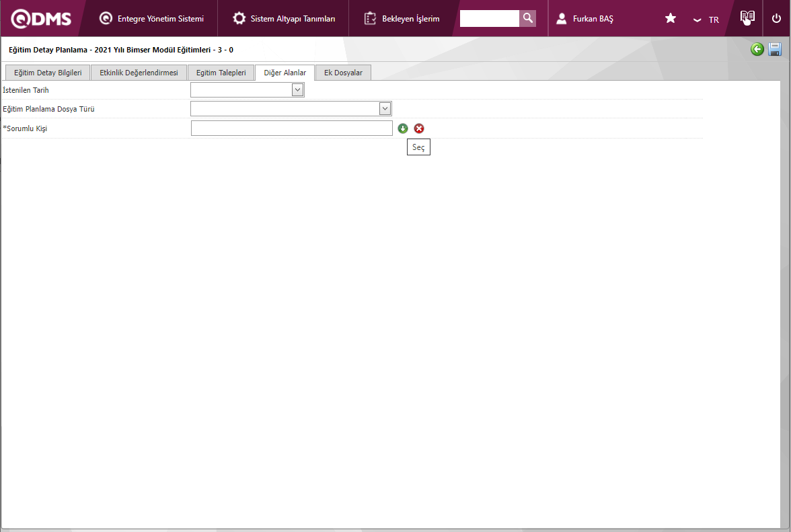The height and width of the screenshot is (532, 791).
Task: Click the magnifier search button
Action: [528, 18]
